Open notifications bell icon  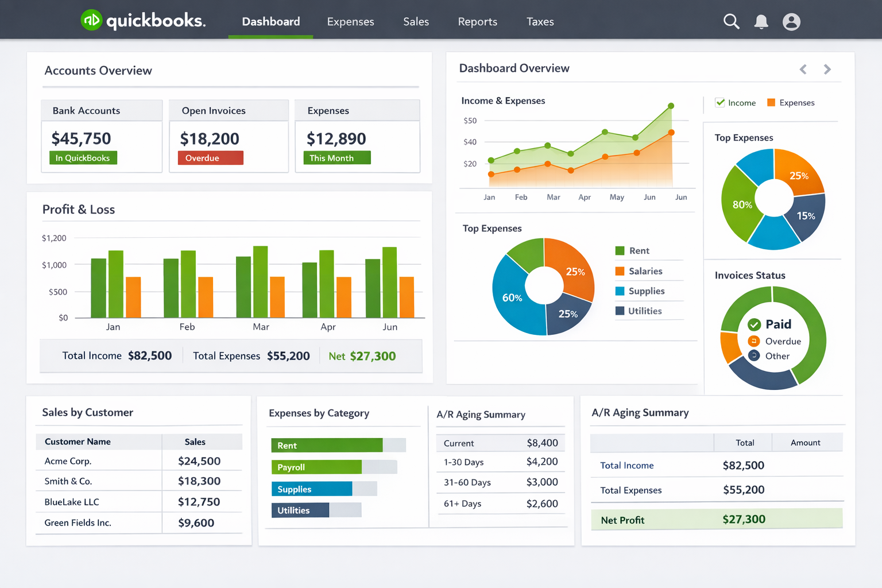coord(761,22)
